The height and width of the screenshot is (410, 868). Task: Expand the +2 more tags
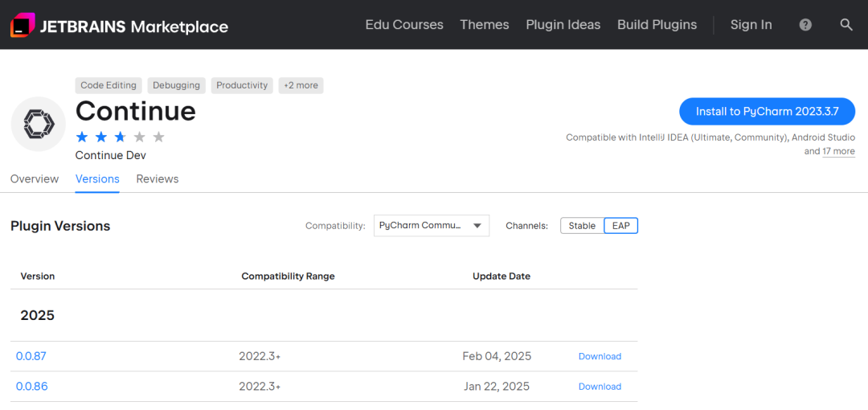click(x=301, y=85)
